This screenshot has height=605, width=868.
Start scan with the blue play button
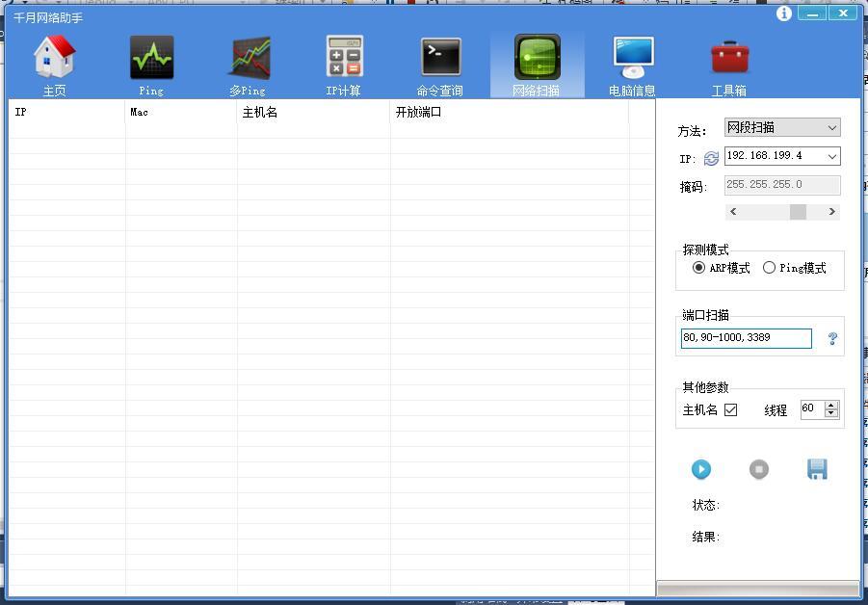point(701,469)
